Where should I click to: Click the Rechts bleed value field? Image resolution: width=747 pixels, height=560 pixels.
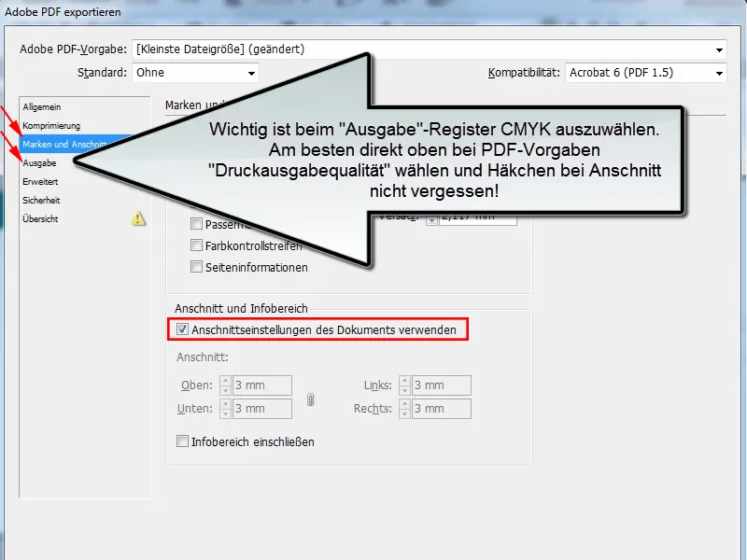click(x=441, y=409)
